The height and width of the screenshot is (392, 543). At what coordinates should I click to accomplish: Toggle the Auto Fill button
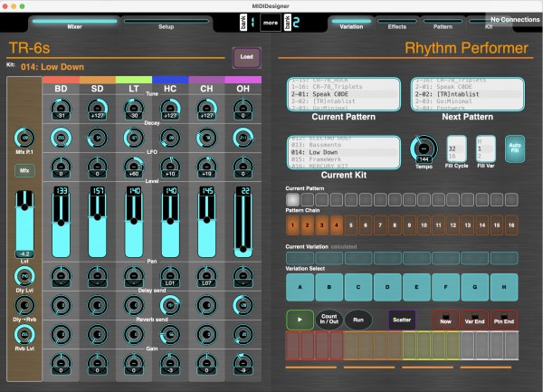[x=515, y=148]
